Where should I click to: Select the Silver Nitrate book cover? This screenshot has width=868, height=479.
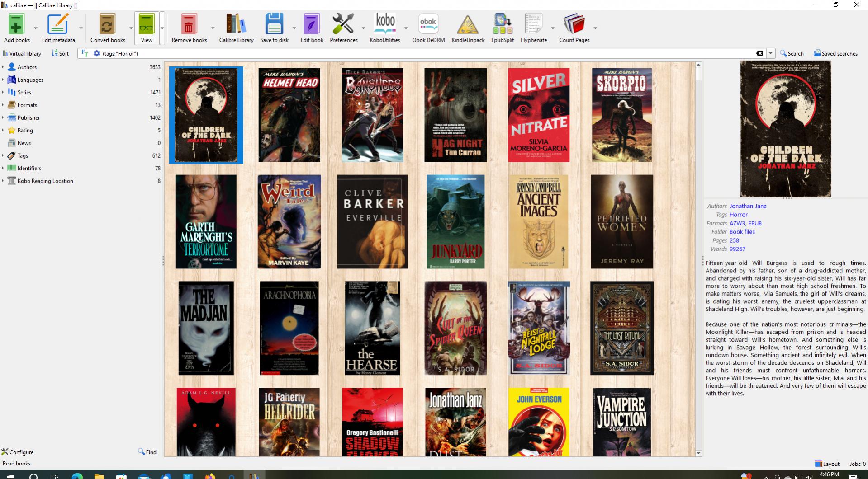[538, 115]
